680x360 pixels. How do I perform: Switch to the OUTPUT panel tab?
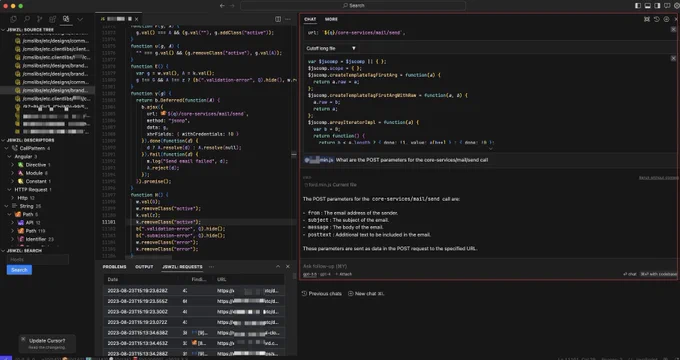pyautogui.click(x=144, y=267)
